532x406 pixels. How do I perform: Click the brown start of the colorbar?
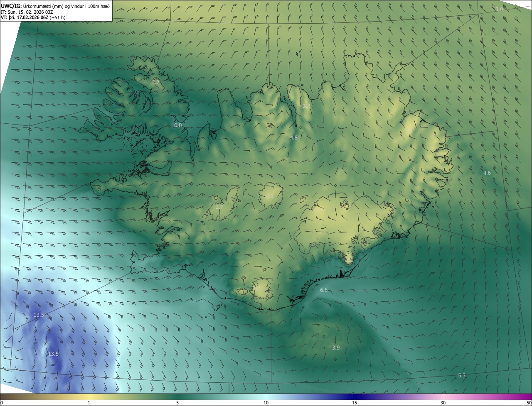tap(8, 396)
